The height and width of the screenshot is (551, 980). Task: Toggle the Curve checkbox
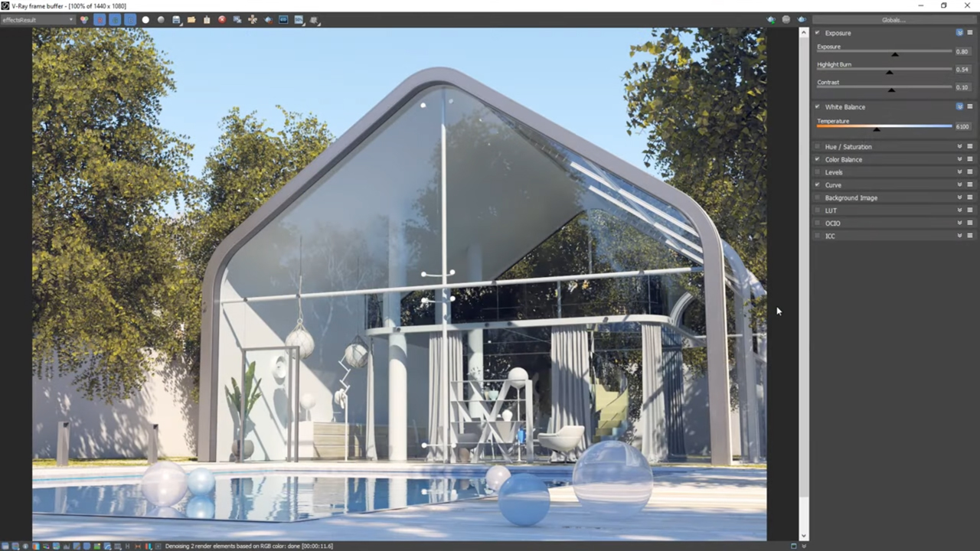click(x=818, y=185)
